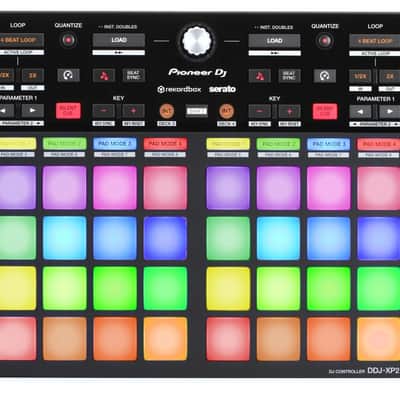Select yellow Pad Mode 1 on right deck

pyautogui.click(x=228, y=144)
